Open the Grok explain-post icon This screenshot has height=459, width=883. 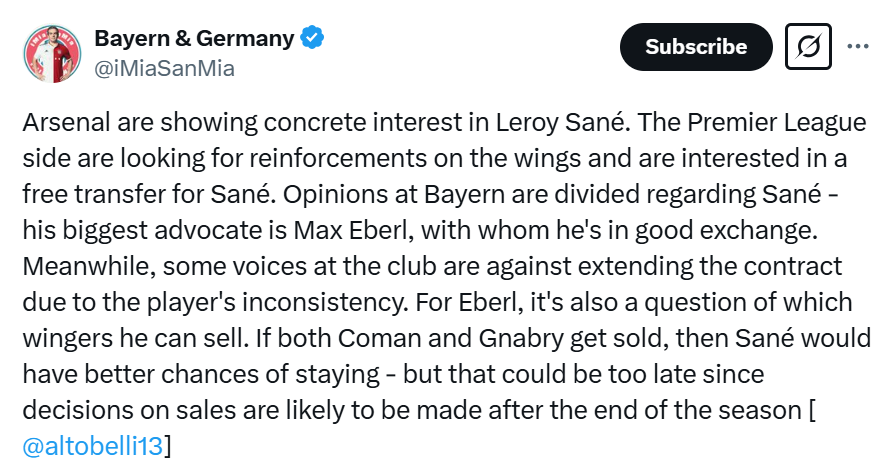[808, 46]
